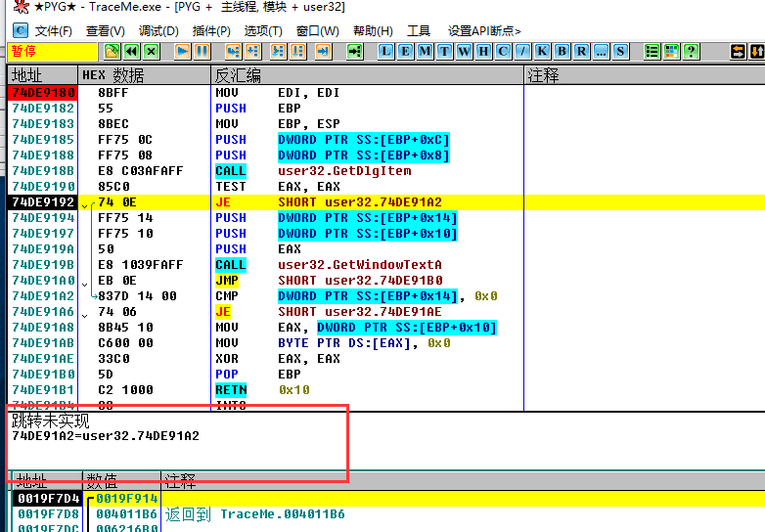Click the Step into icon

point(233,51)
